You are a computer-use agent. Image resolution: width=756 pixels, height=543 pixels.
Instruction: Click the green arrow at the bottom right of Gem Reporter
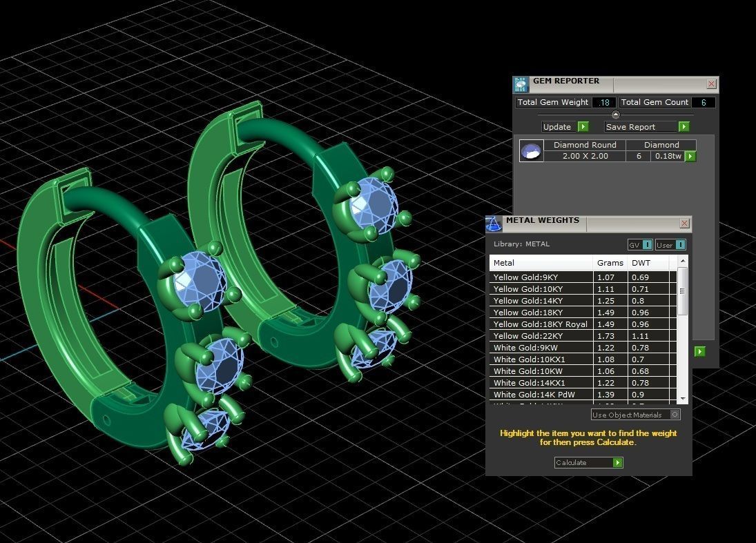699,352
